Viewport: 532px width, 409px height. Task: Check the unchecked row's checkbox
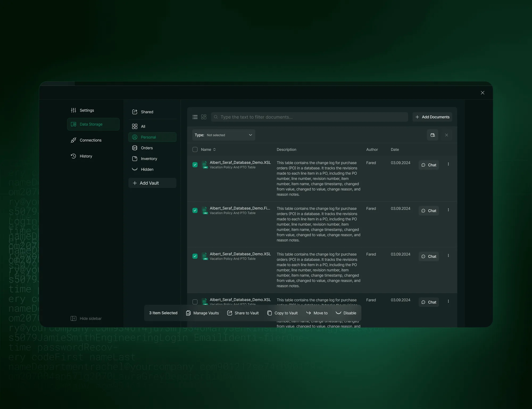pos(195,302)
